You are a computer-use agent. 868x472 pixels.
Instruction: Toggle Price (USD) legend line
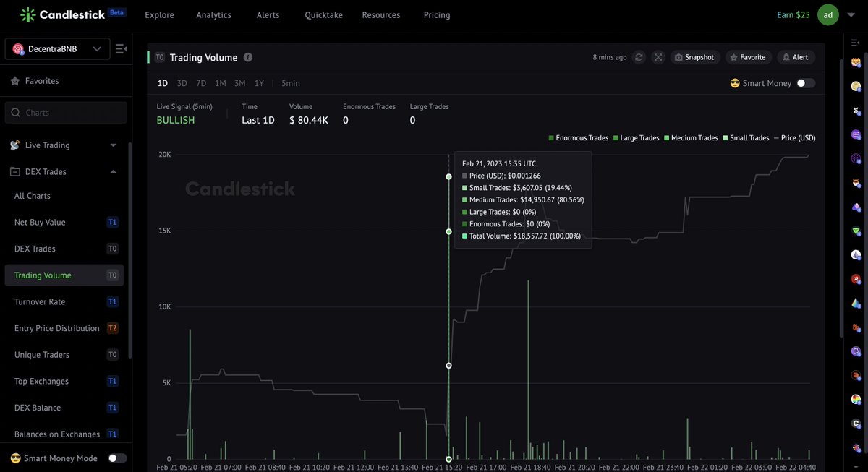[x=793, y=137]
